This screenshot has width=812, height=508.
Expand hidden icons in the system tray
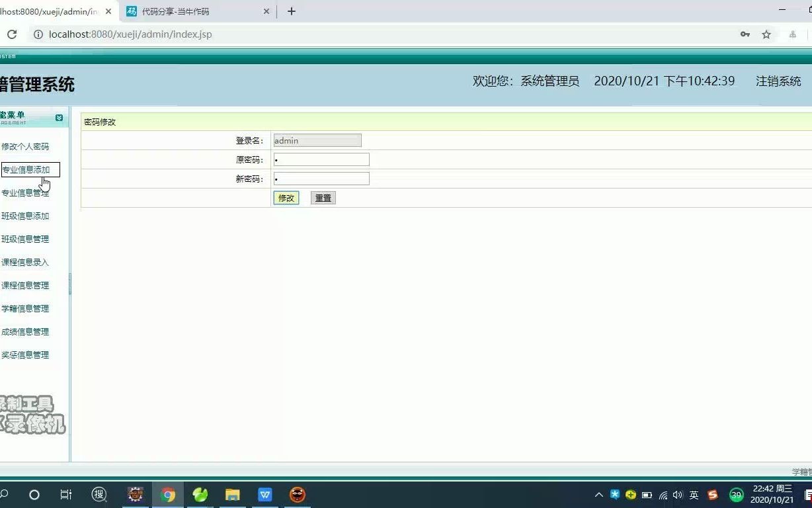[x=598, y=494]
